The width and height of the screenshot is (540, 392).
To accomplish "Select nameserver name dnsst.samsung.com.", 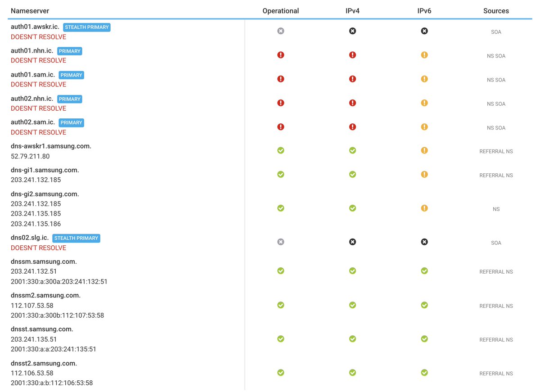I will 42,329.
